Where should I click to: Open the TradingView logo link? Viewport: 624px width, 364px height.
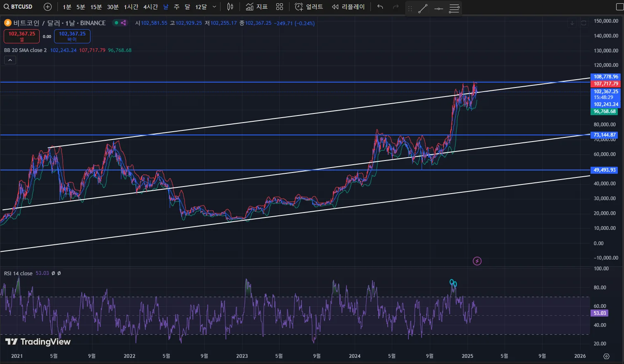pos(38,342)
